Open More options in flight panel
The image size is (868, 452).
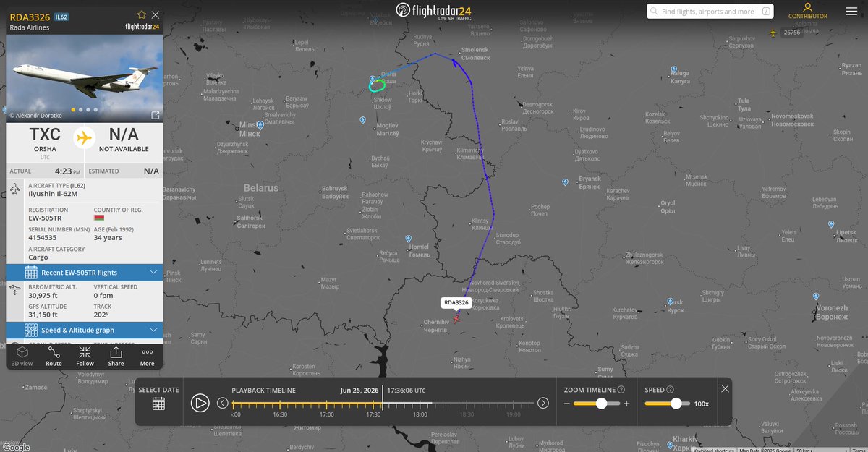click(148, 356)
